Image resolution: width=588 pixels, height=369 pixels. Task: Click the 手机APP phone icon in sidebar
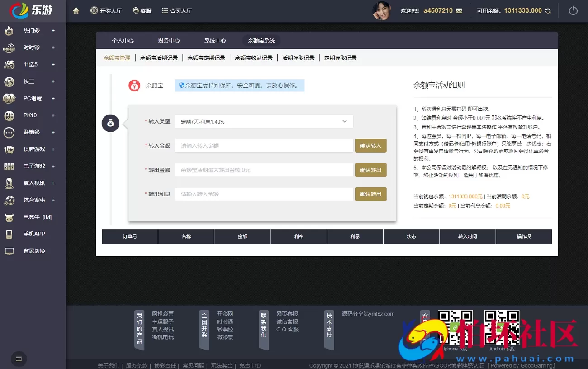pyautogui.click(x=10, y=234)
